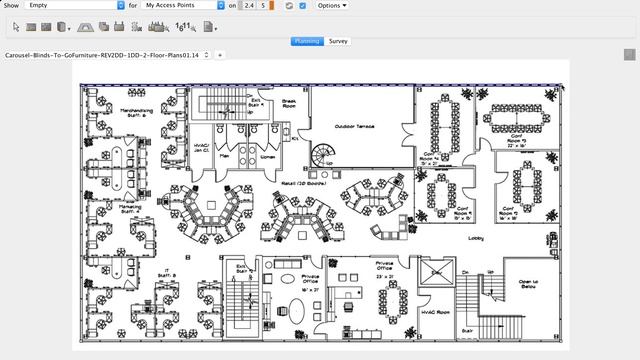Click the HVAC Room label on the map
The image size is (640, 360).
pos(436,312)
